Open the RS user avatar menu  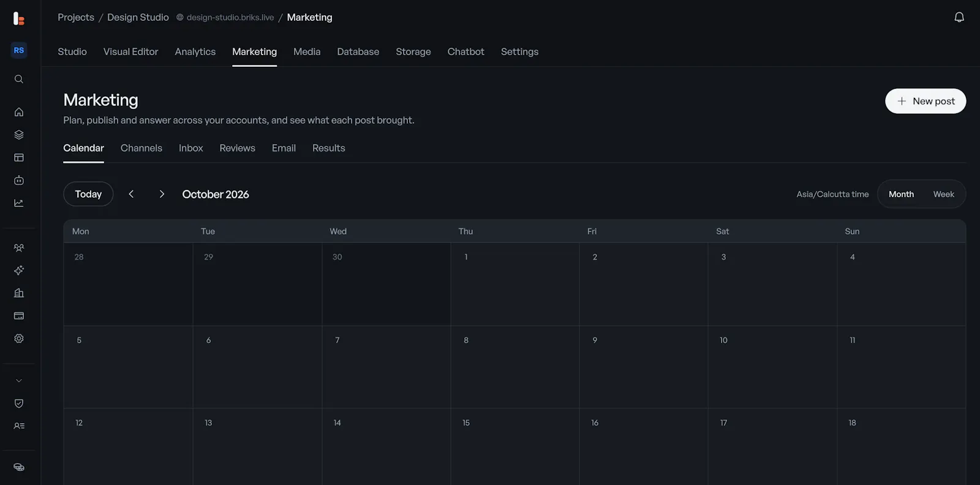point(19,50)
